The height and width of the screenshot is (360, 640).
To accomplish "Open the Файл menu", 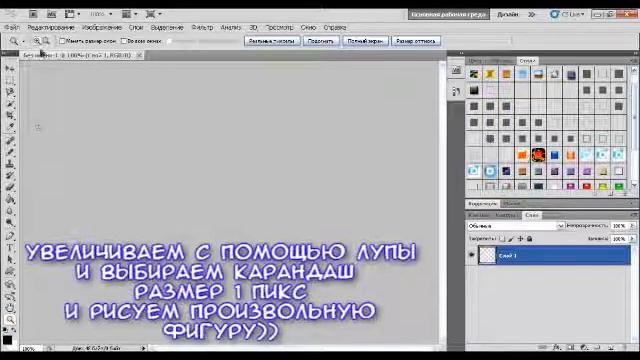I will [12, 27].
